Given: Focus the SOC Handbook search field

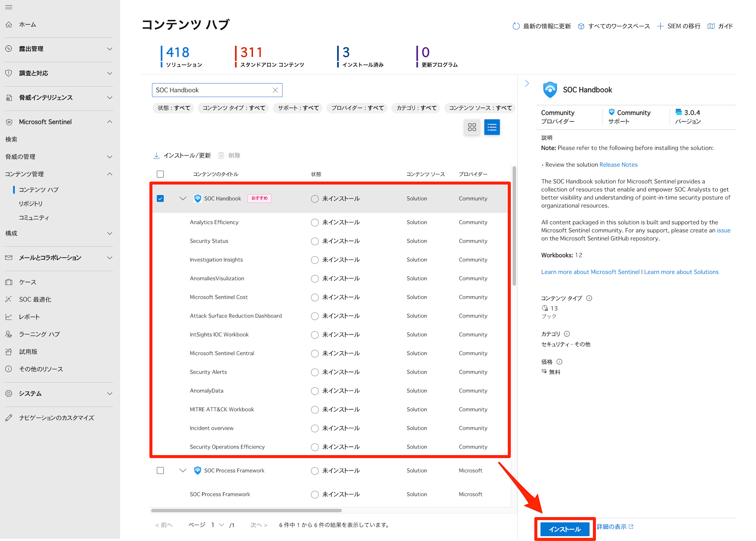Looking at the screenshot, I should 217,90.
